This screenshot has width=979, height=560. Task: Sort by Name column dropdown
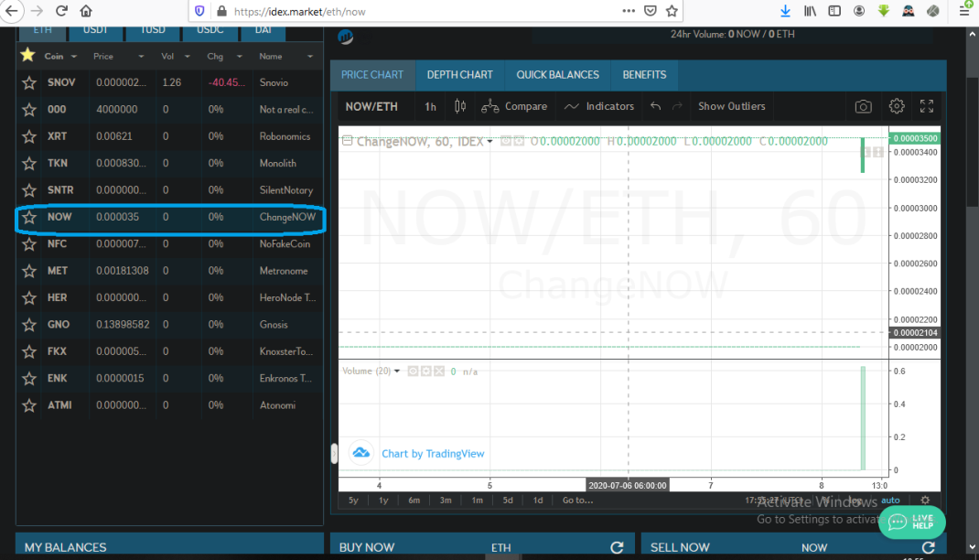(x=310, y=56)
